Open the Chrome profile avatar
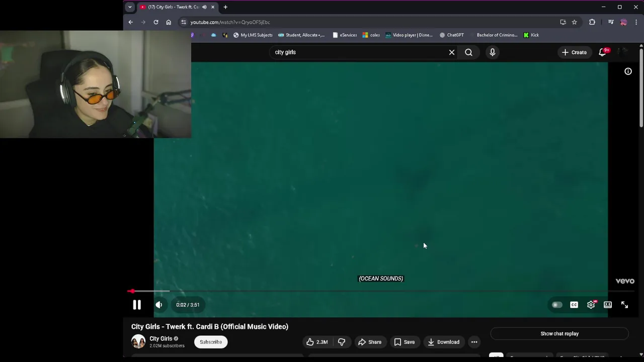The image size is (644, 362). coord(623,22)
